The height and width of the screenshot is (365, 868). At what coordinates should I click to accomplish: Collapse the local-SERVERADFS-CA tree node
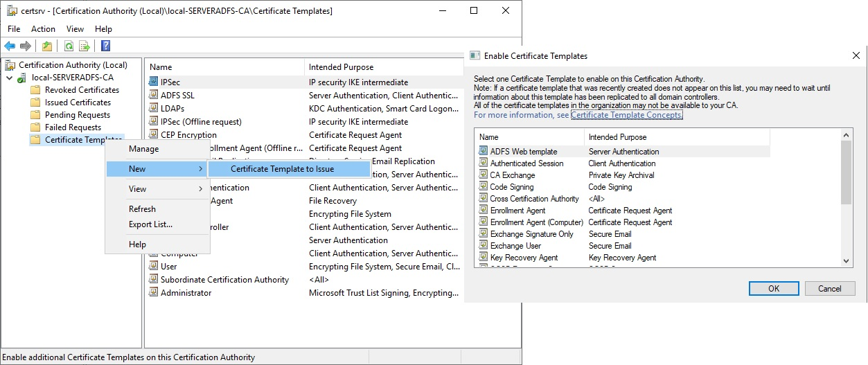click(9, 78)
